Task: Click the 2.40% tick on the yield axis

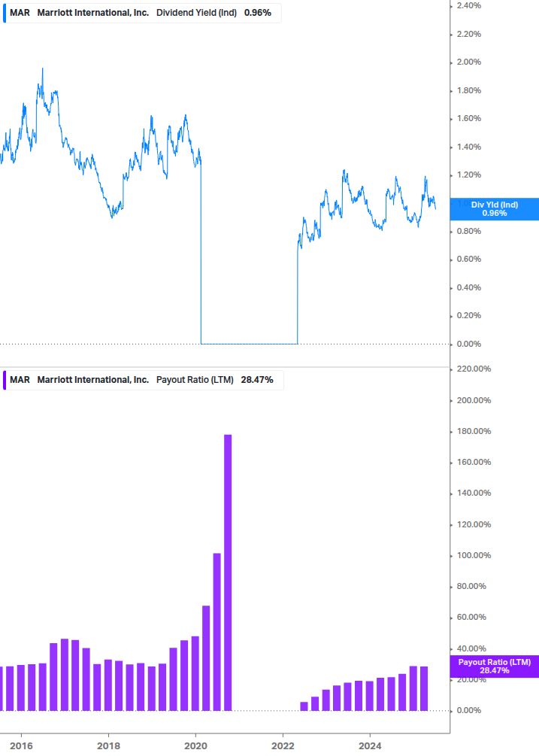Action: pos(468,6)
